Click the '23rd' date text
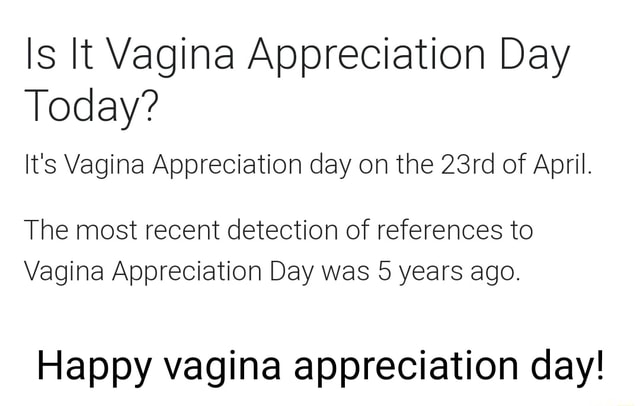Image resolution: width=640 pixels, height=406 pixels. point(468,165)
